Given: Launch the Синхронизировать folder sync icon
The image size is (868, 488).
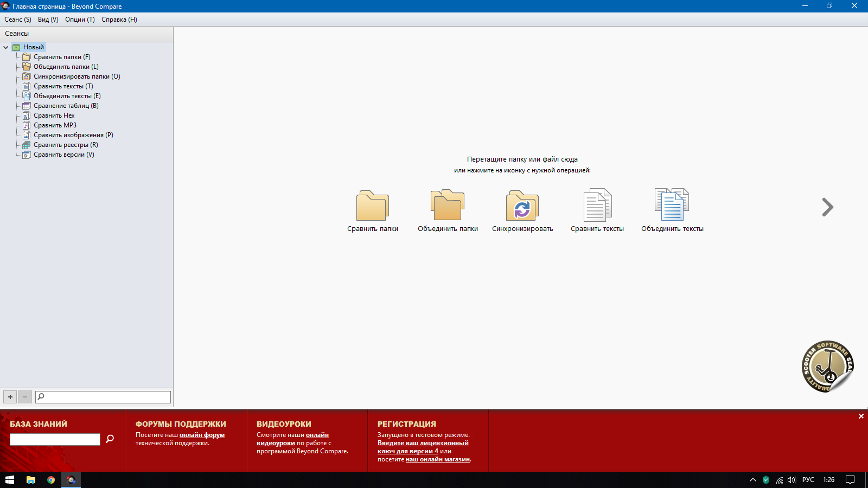Looking at the screenshot, I should [x=522, y=210].
